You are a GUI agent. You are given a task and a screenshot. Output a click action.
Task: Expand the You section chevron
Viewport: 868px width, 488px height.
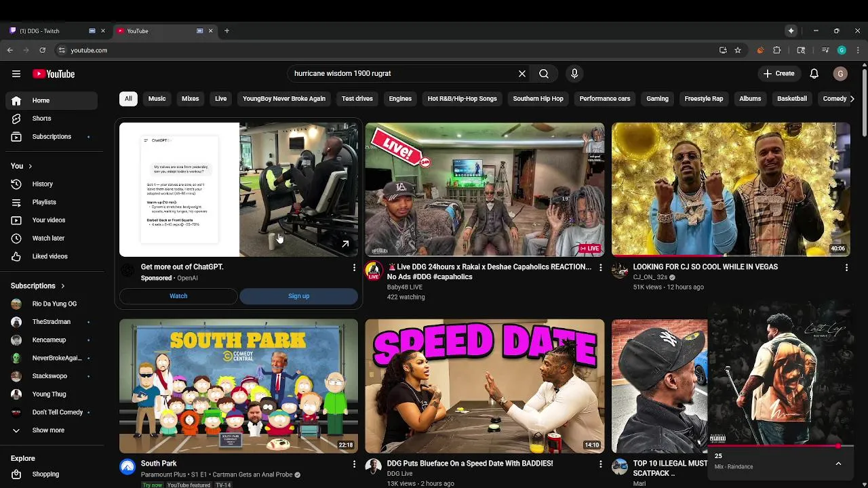[x=30, y=166]
